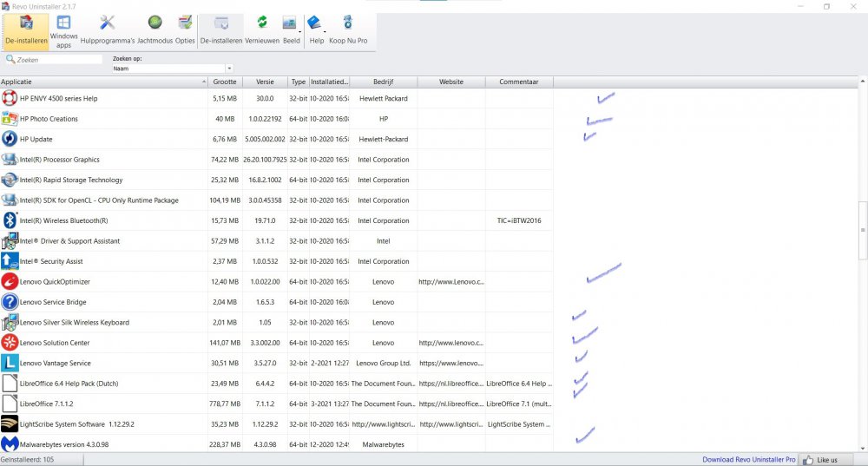Click the scroll down arrow of the list
This screenshot has height=466, width=868.
(x=863, y=449)
